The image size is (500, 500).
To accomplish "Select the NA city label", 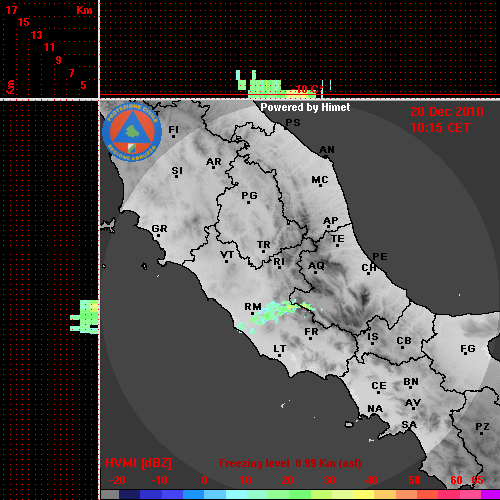I will [375, 409].
